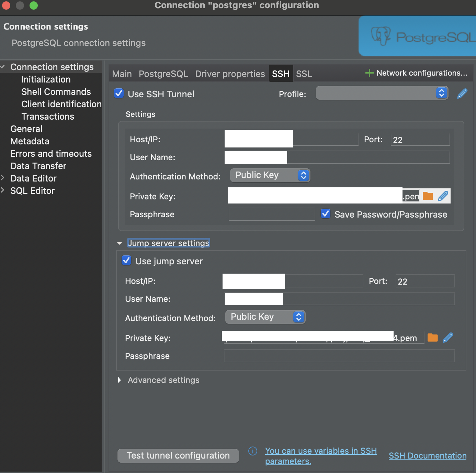Open the SSH Documentation link
476x473 pixels.
pyautogui.click(x=427, y=456)
